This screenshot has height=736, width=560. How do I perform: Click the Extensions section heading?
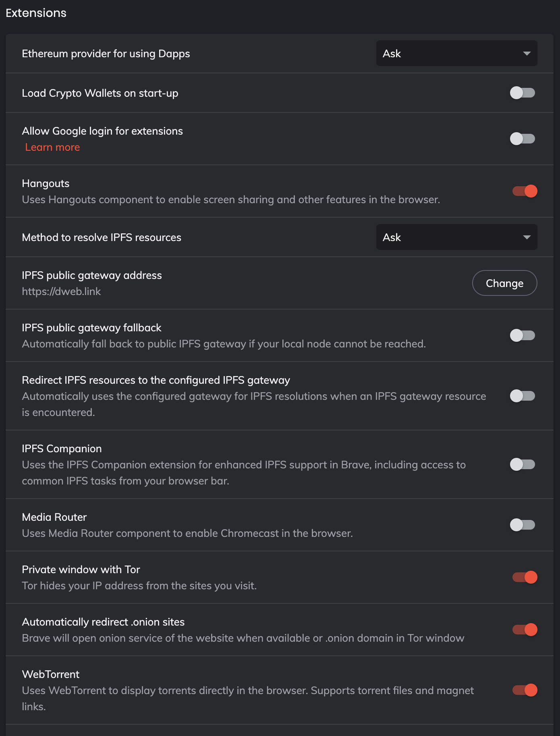tap(36, 13)
